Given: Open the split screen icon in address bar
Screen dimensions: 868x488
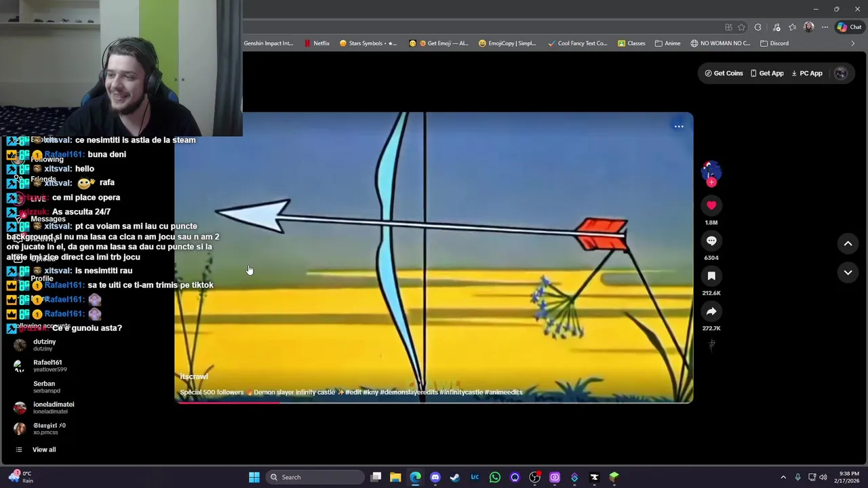Looking at the screenshot, I should 728,27.
